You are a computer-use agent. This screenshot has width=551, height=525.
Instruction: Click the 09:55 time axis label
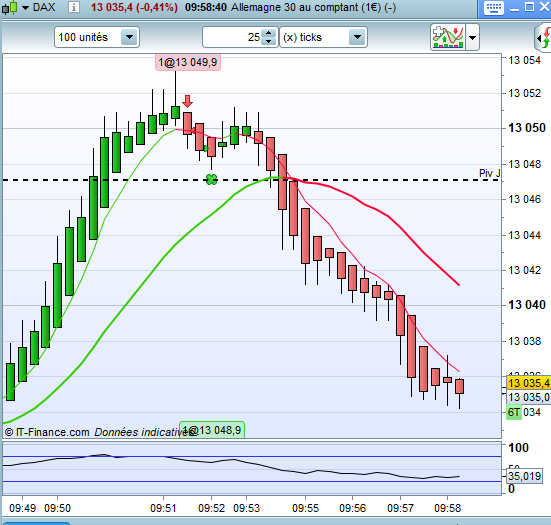305,508
